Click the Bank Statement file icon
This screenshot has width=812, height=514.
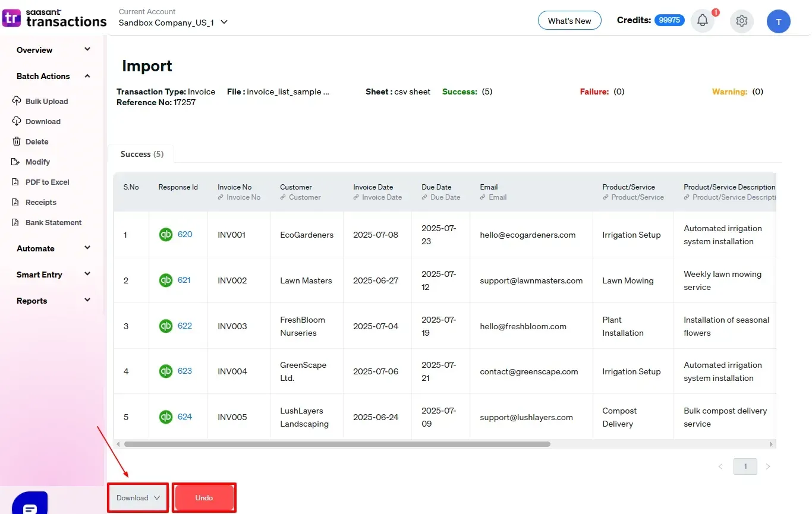click(x=15, y=222)
